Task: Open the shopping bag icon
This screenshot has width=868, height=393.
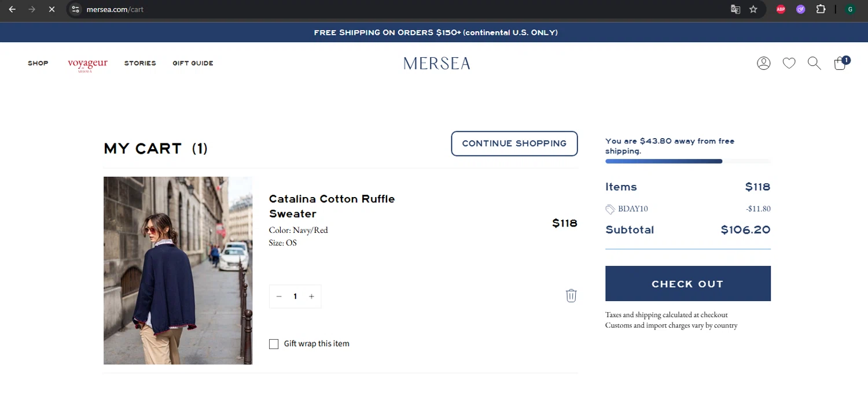Action: coord(840,63)
